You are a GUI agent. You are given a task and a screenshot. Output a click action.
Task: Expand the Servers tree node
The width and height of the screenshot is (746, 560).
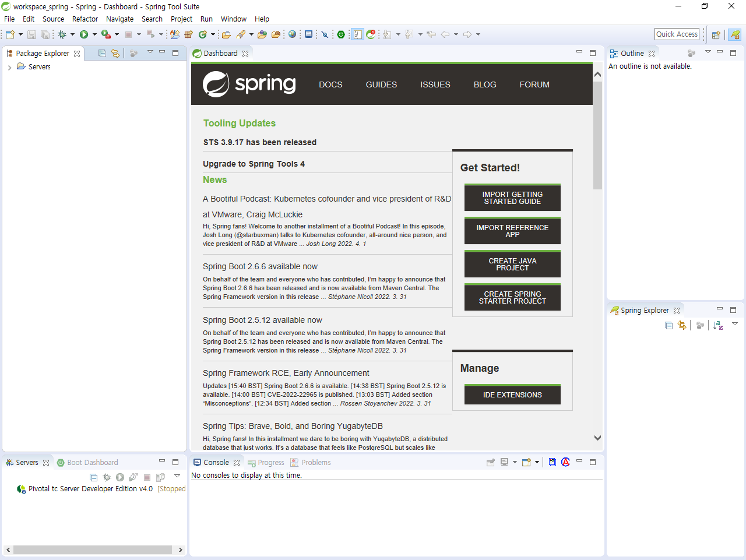click(x=9, y=67)
